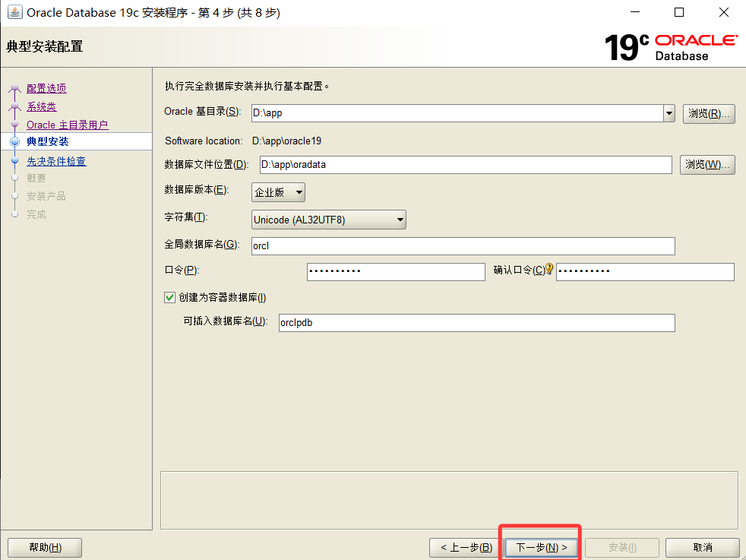Viewport: 746px width, 560px height.
Task: Click the 可插入数据库名 orclpdb field
Action: [477, 323]
